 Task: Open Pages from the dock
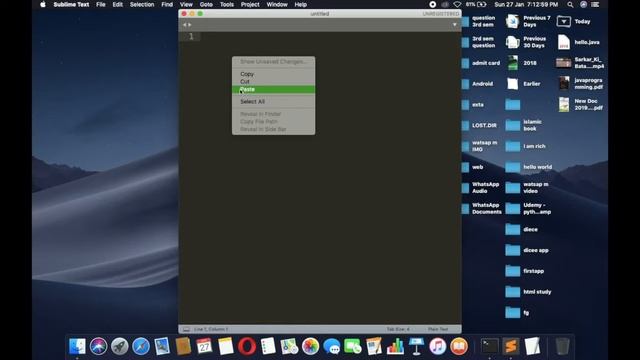coord(374,347)
